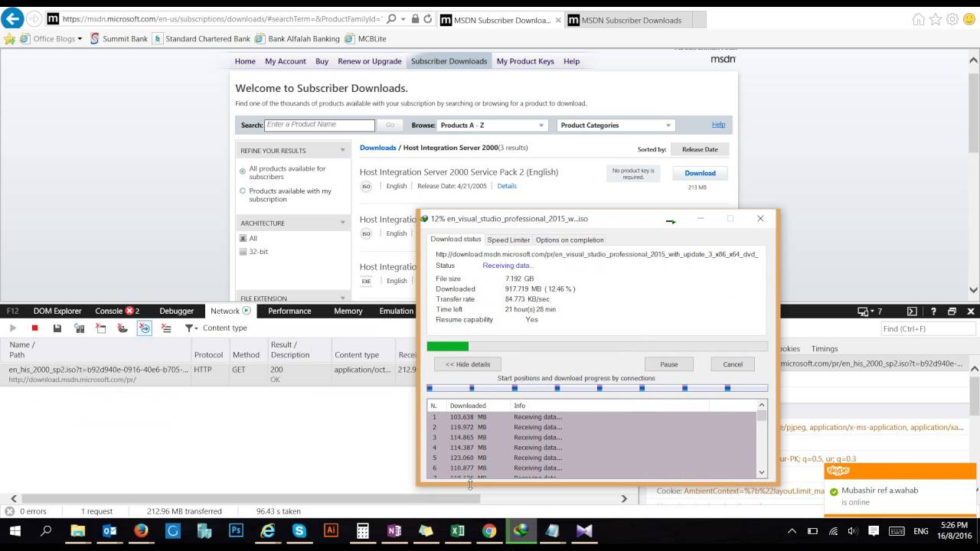Click the Help link beside Product Categories
Image resolution: width=980 pixels, height=551 pixels.
pyautogui.click(x=718, y=125)
